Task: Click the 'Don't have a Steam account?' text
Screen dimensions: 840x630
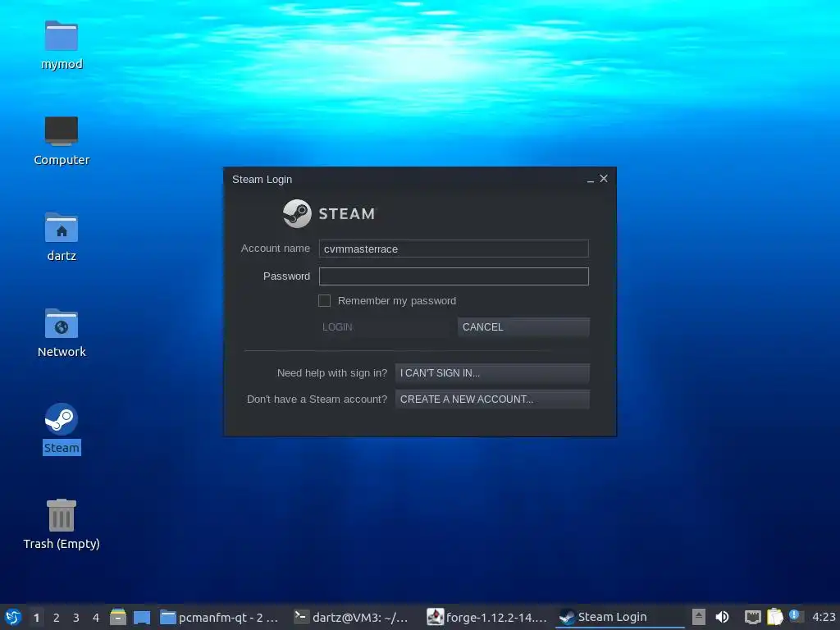Action: tap(317, 399)
